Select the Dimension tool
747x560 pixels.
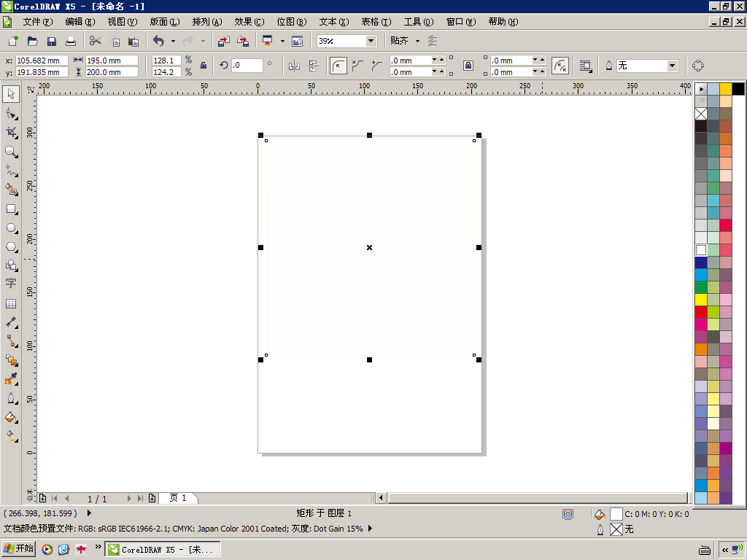pyautogui.click(x=11, y=322)
